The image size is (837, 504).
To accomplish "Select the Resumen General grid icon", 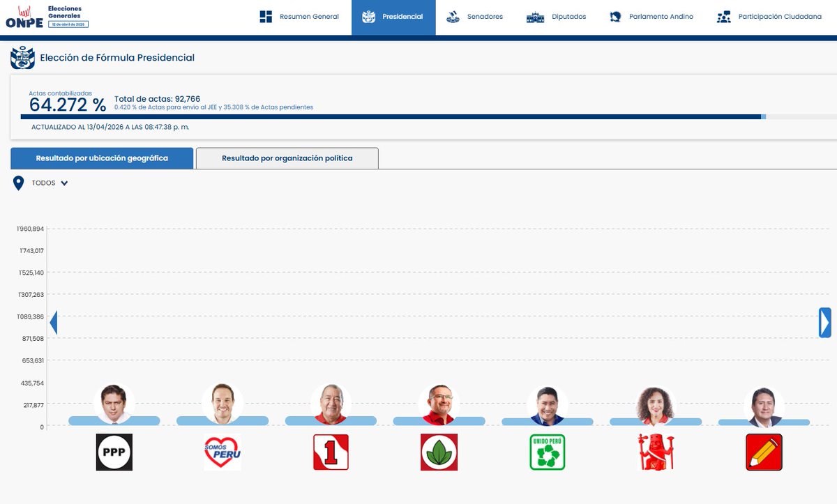I will 267,16.
